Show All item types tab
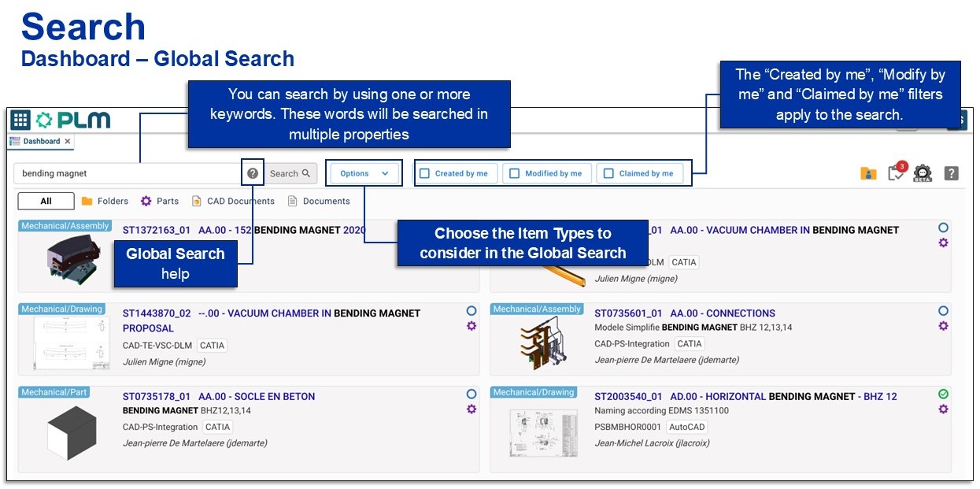The image size is (980, 489). (x=46, y=201)
